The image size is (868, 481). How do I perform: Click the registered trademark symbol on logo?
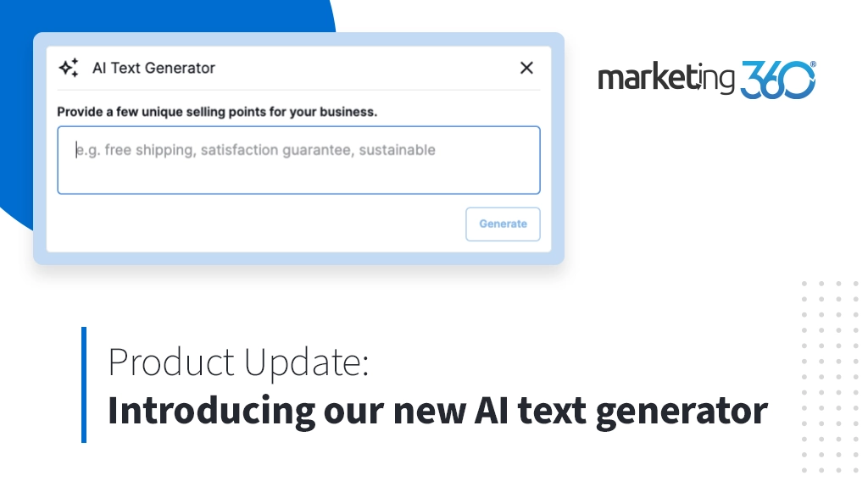coord(813,64)
